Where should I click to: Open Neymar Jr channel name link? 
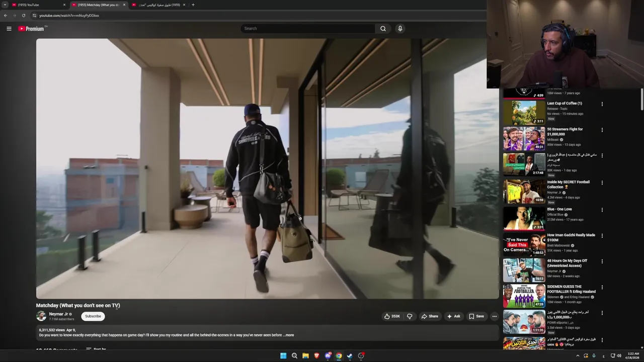[x=58, y=314]
